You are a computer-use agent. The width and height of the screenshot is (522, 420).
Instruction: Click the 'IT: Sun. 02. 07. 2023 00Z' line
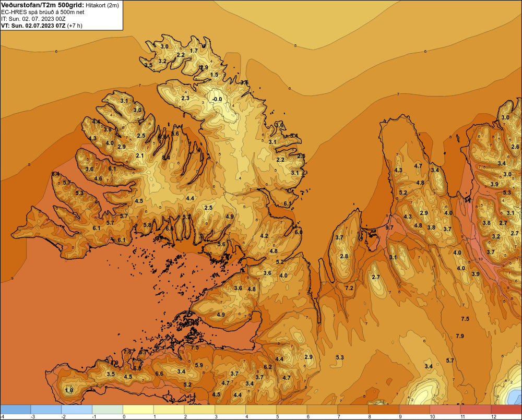pos(33,19)
